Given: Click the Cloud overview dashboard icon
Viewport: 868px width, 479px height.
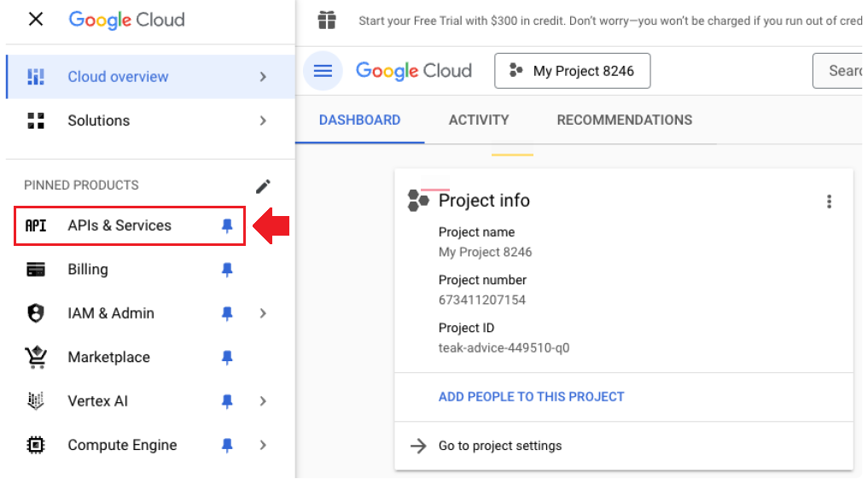Looking at the screenshot, I should (36, 77).
